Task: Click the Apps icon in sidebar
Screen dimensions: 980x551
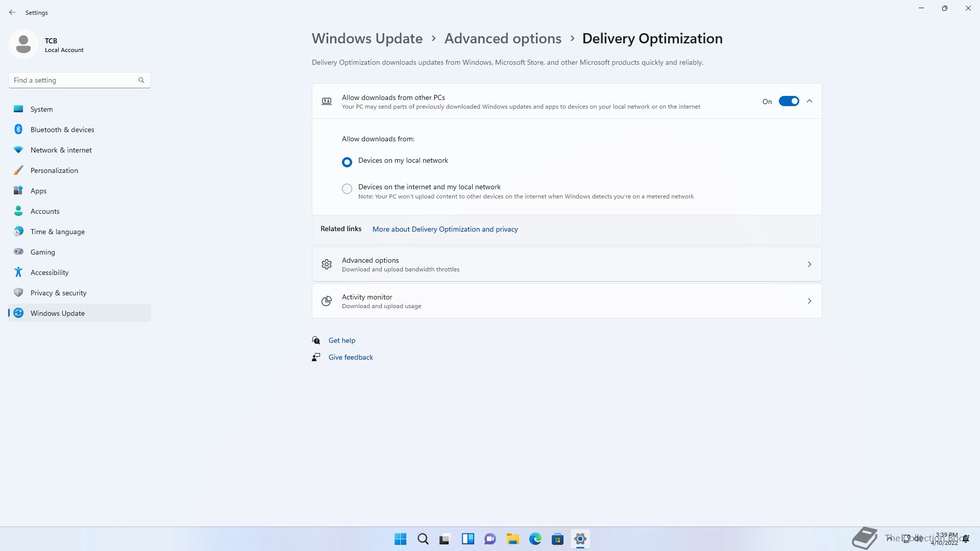Action: pyautogui.click(x=18, y=190)
